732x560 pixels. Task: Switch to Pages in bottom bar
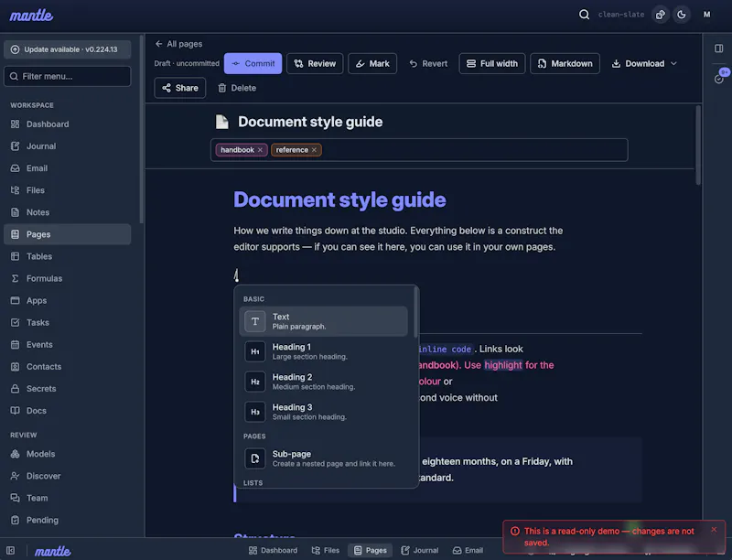(371, 551)
